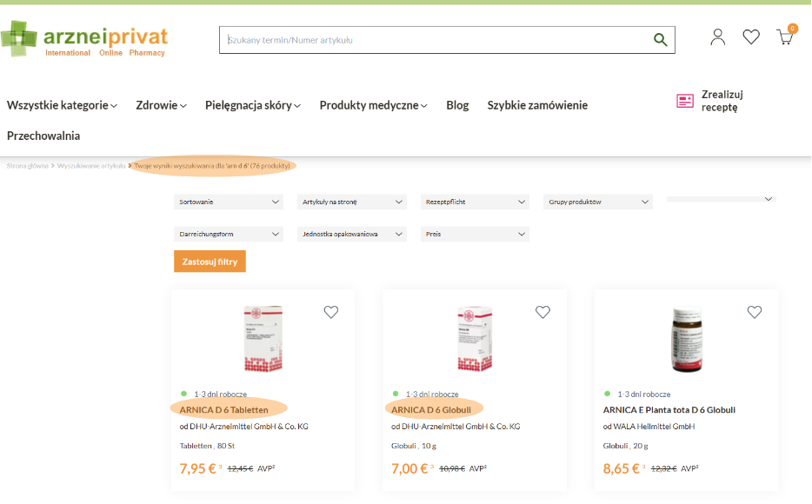This screenshot has height=504, width=812.
Task: Open the Wszystkie kategorie menu
Action: pos(62,105)
